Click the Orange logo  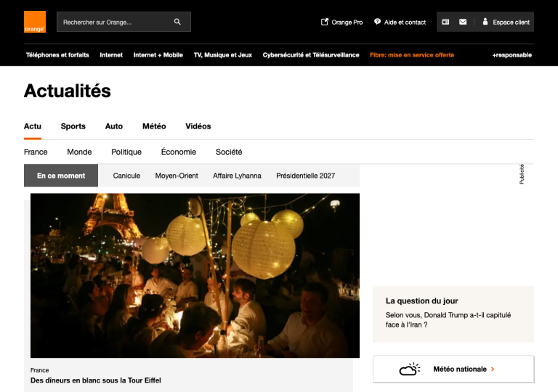(x=35, y=22)
